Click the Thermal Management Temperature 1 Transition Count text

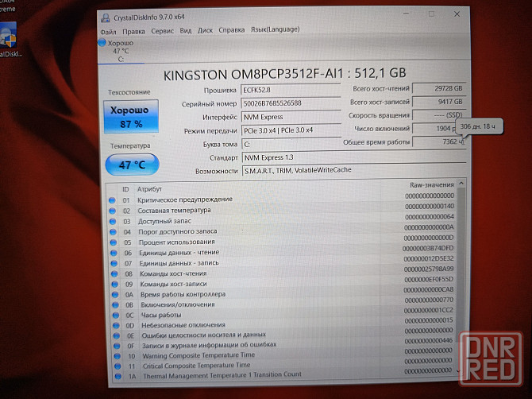(x=222, y=375)
